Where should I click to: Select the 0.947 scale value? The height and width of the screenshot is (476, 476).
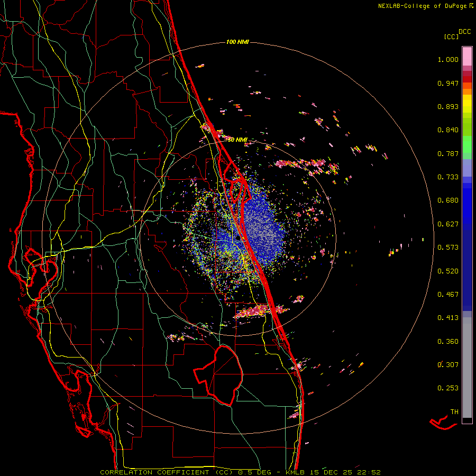click(448, 83)
